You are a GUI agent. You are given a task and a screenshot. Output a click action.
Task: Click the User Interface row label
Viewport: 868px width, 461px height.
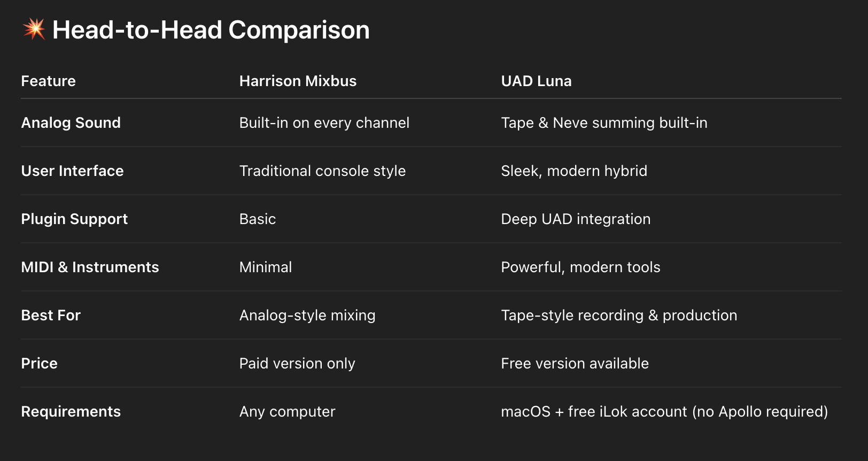(72, 171)
